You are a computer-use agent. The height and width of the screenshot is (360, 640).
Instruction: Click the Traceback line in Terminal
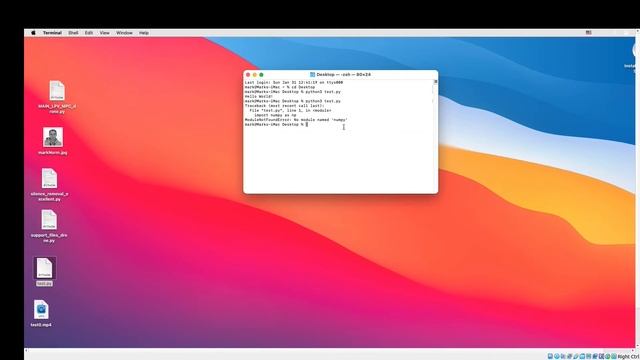click(x=284, y=106)
